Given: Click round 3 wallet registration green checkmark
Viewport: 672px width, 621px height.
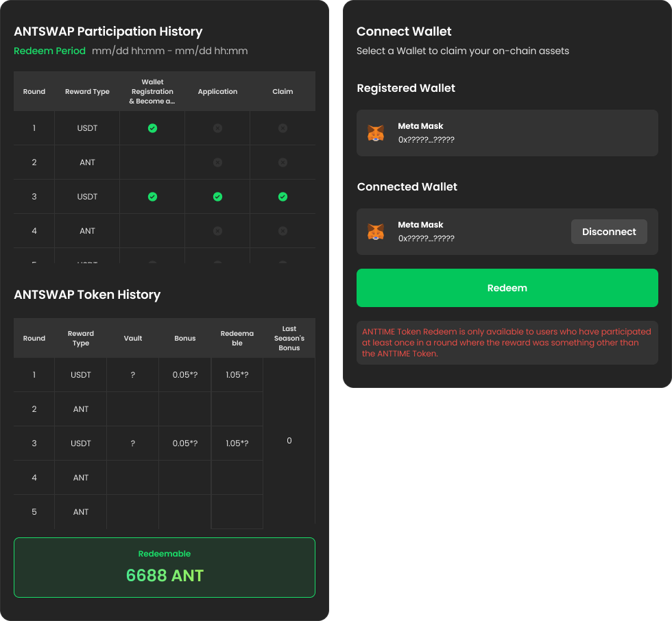Looking at the screenshot, I should 152,197.
